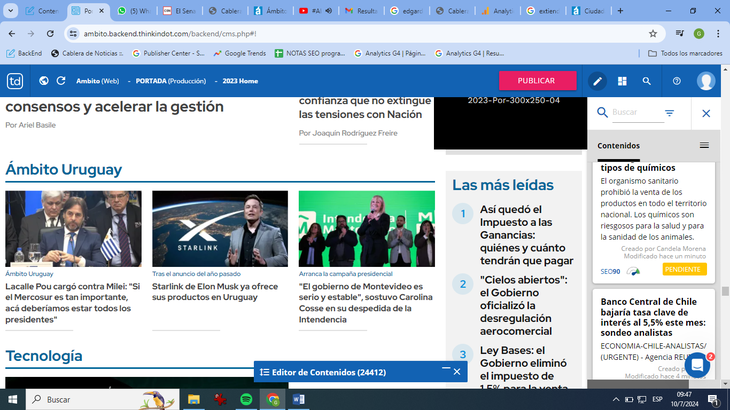Open the browser media control icon
Viewport: 730px width, 410px height.
click(x=680, y=34)
